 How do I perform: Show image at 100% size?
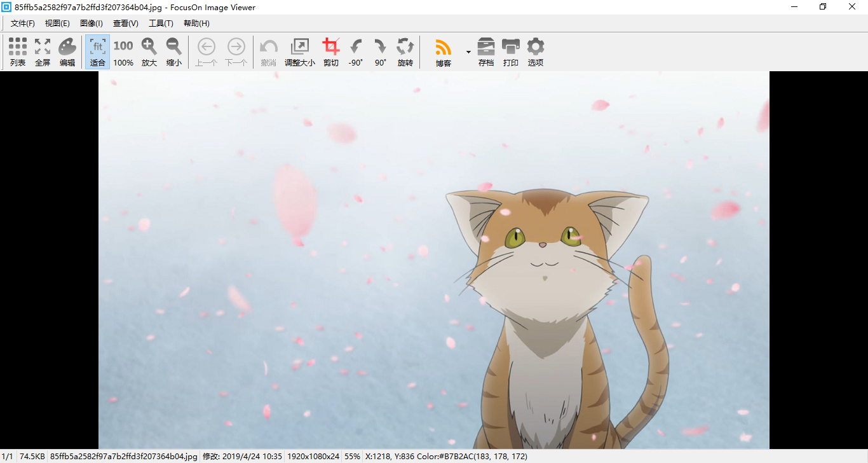tap(123, 52)
